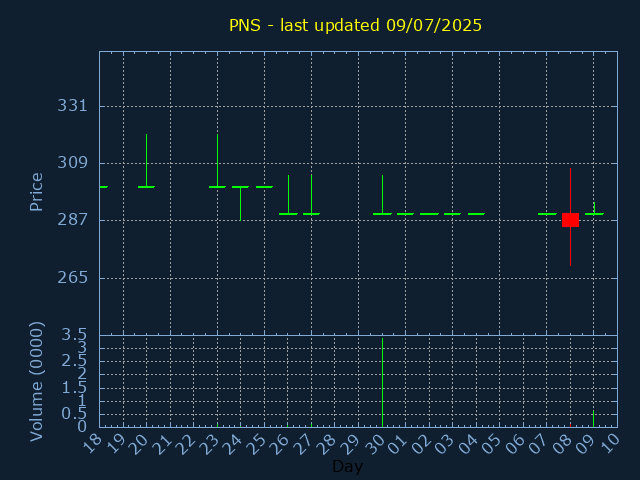Click day label 28 on x-axis
Viewport: 640px width, 480px height.
pos(327,443)
